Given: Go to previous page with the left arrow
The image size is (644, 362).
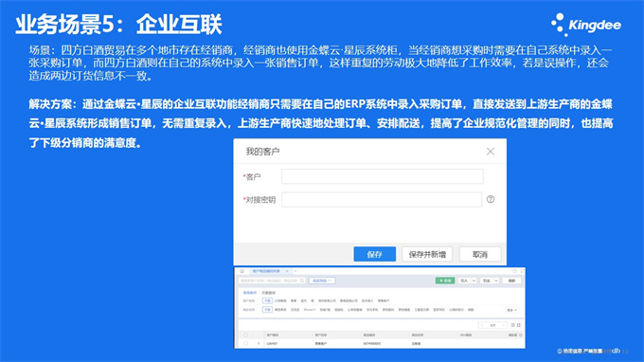Looking at the screenshot, I should [x=482, y=325].
